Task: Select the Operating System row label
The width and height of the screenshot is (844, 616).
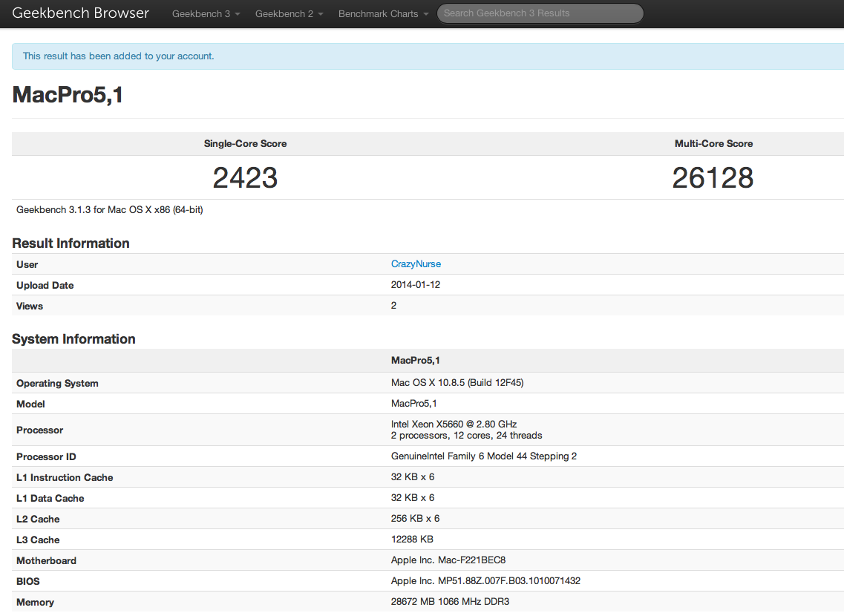Action: [57, 383]
